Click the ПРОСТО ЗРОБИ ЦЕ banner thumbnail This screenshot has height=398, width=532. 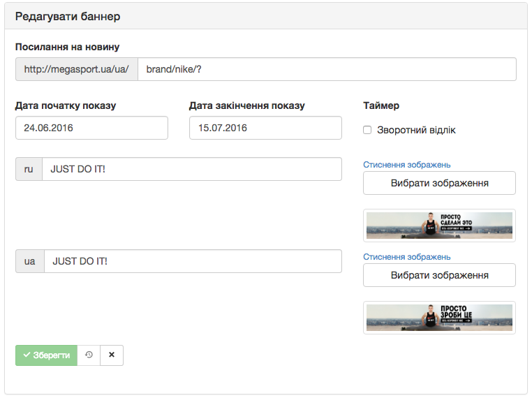(439, 318)
